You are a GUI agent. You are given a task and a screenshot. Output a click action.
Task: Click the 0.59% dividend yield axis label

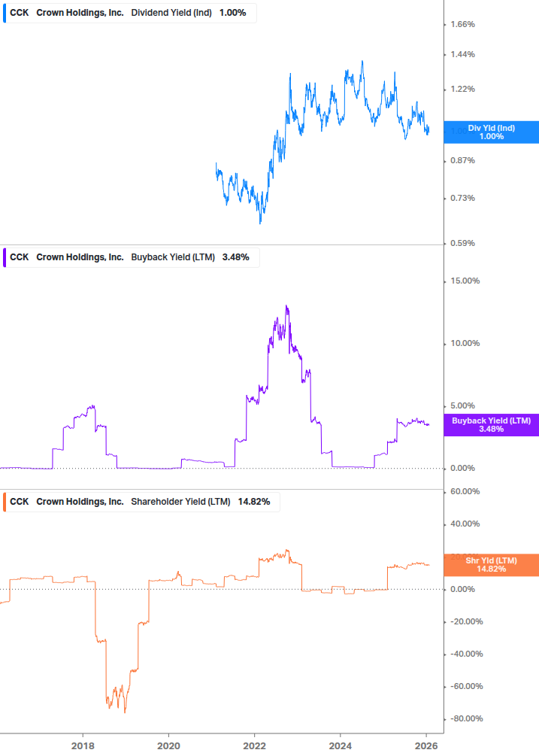[462, 244]
